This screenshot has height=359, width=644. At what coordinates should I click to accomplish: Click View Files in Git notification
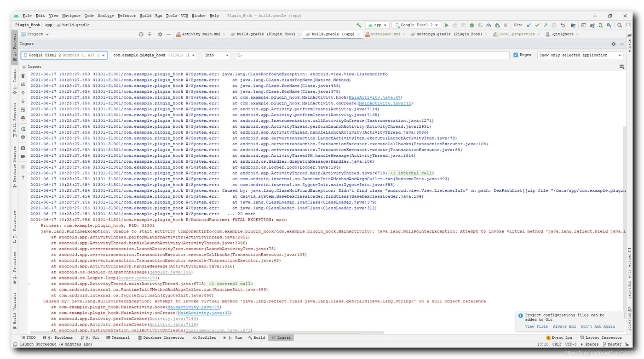pos(536,327)
